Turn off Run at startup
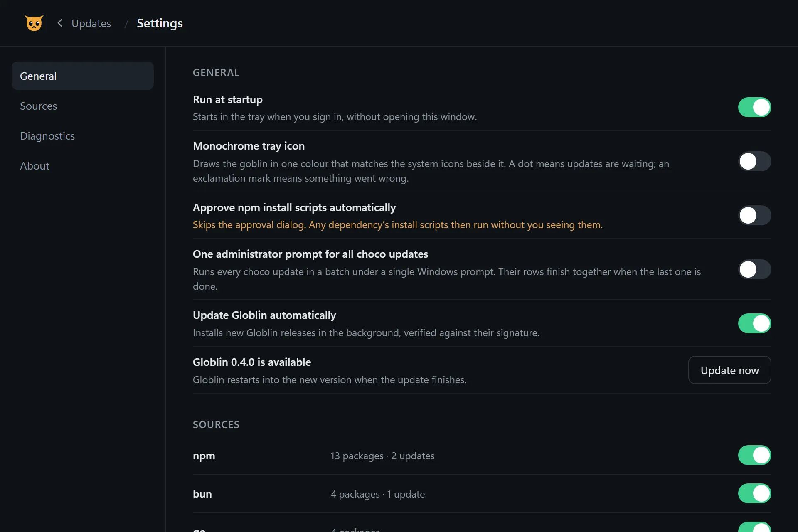 (x=754, y=107)
